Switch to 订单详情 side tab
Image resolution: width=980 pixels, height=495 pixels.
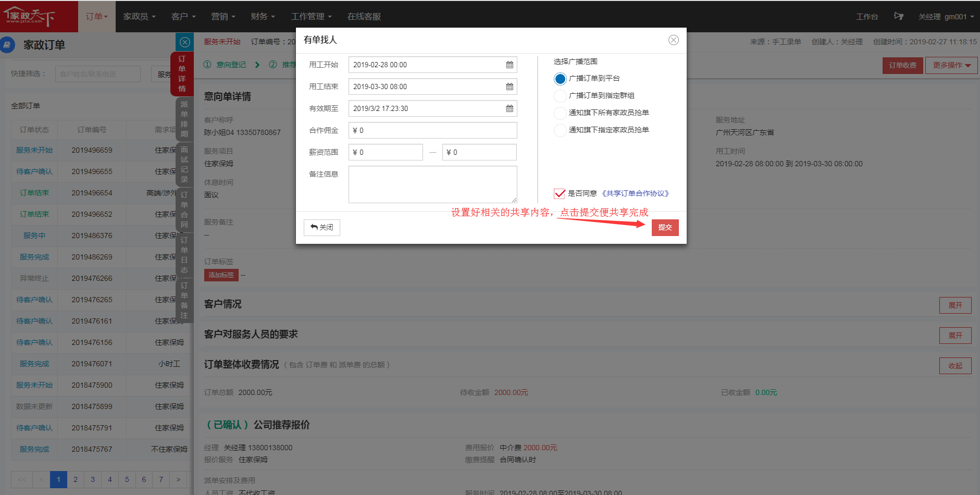(182, 74)
